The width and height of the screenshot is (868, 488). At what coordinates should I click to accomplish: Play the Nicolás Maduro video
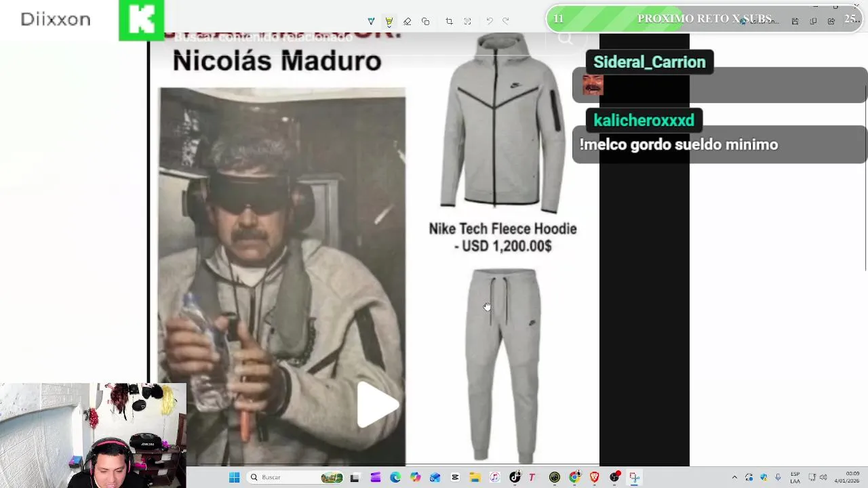[376, 405]
